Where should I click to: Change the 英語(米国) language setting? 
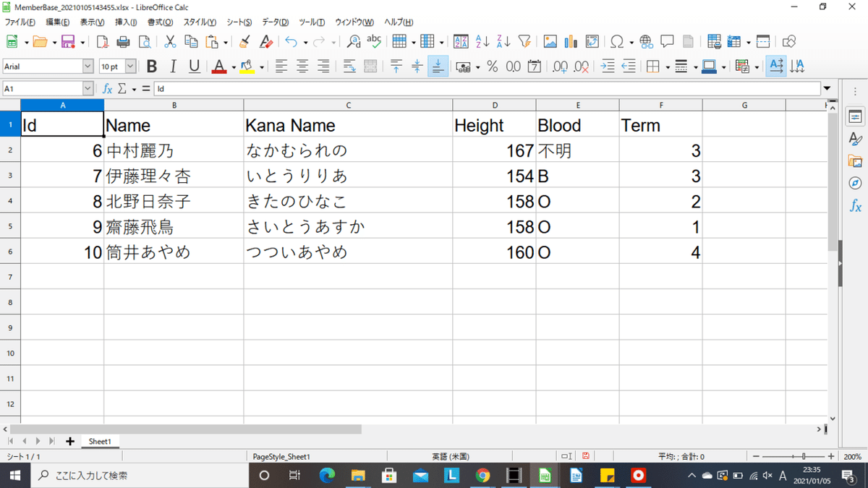click(452, 456)
